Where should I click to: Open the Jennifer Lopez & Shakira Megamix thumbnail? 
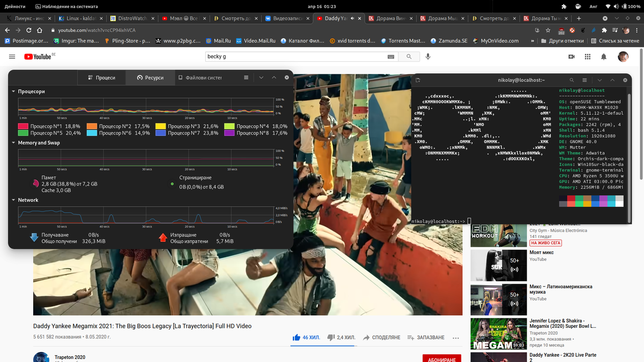(498, 334)
